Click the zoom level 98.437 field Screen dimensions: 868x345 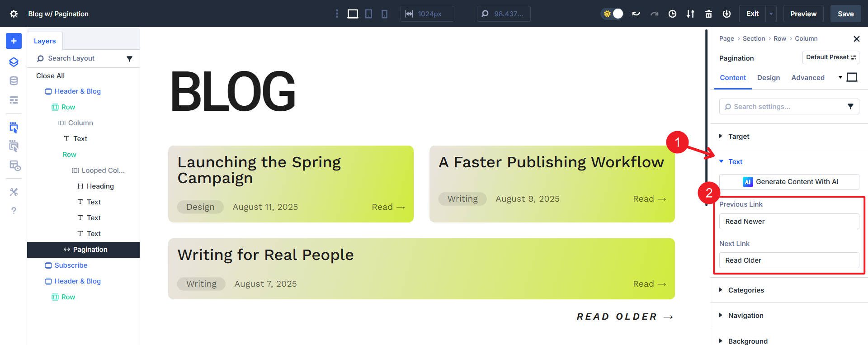coord(504,14)
